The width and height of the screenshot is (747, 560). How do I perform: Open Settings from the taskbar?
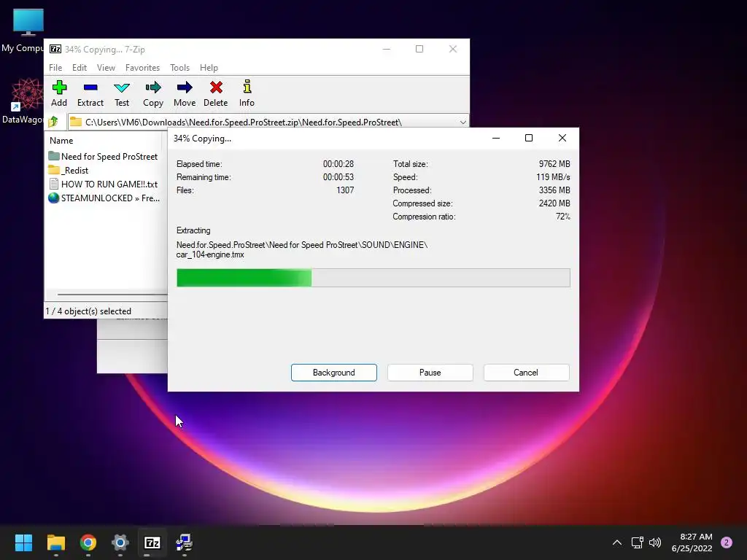point(120,542)
